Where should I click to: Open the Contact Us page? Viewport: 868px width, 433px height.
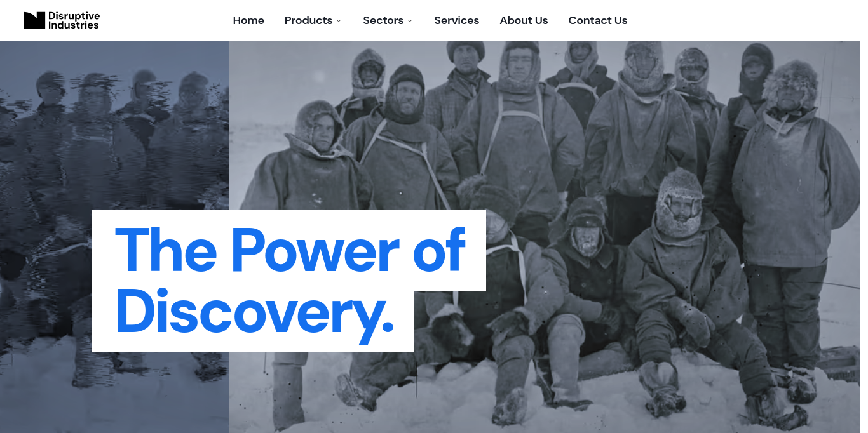598,20
